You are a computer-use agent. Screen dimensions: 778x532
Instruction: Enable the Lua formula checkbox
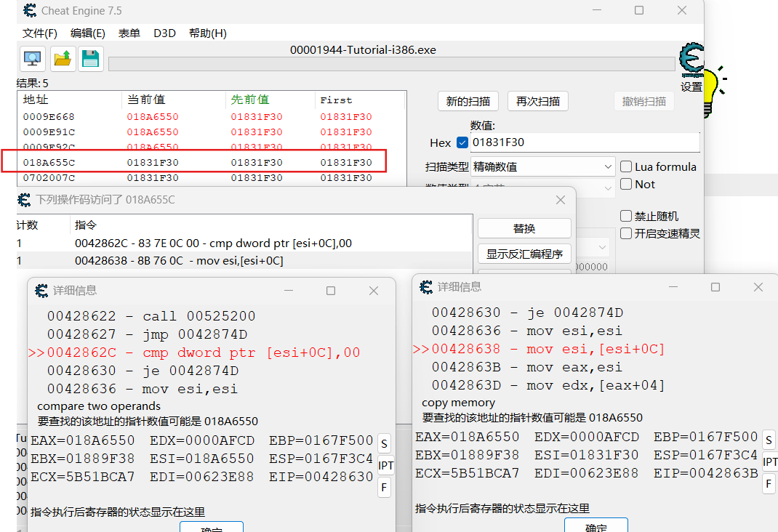click(x=626, y=167)
